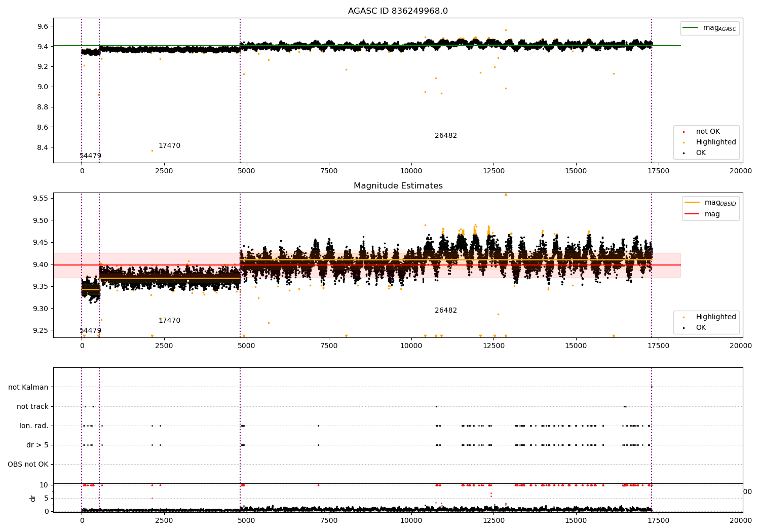760x532 pixels.
Task: Select 'Highlighted' legend entry in middle plot
Action: 716,317
